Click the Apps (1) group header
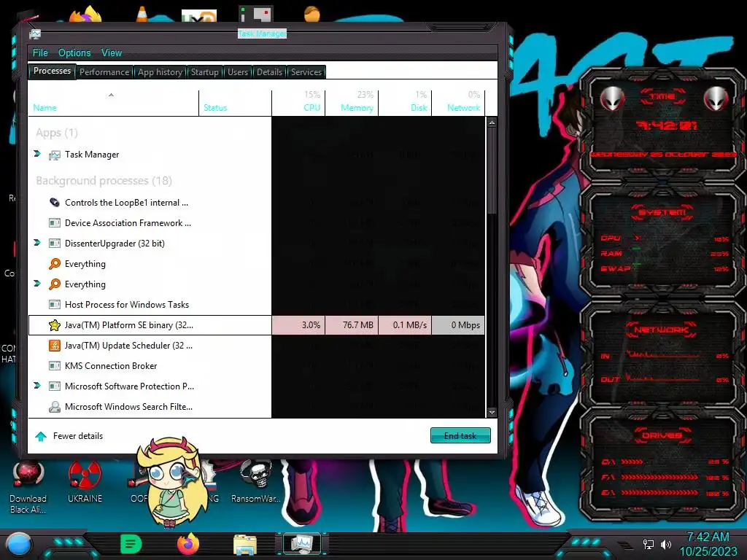This screenshot has height=560, width=747. [57, 133]
